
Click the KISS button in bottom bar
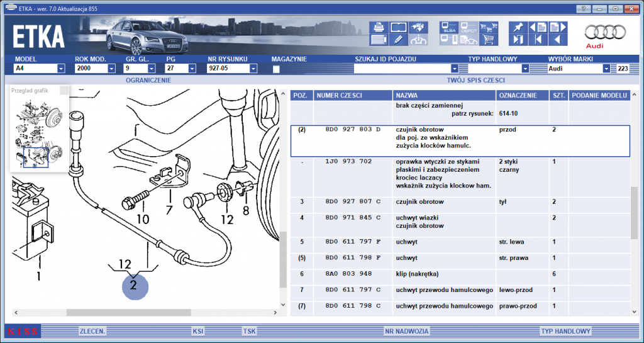[23, 331]
